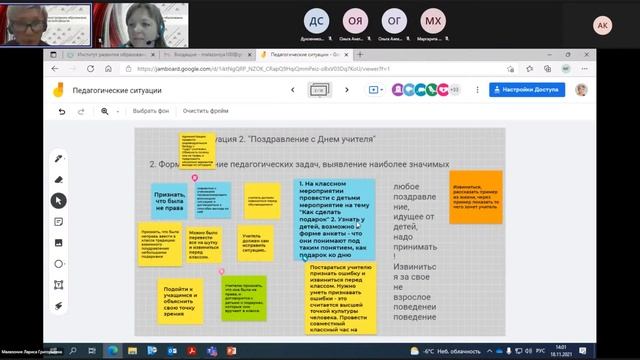Reload the browser page
Image resolution: width=640 pixels, height=360 pixels.
pyautogui.click(x=90, y=69)
